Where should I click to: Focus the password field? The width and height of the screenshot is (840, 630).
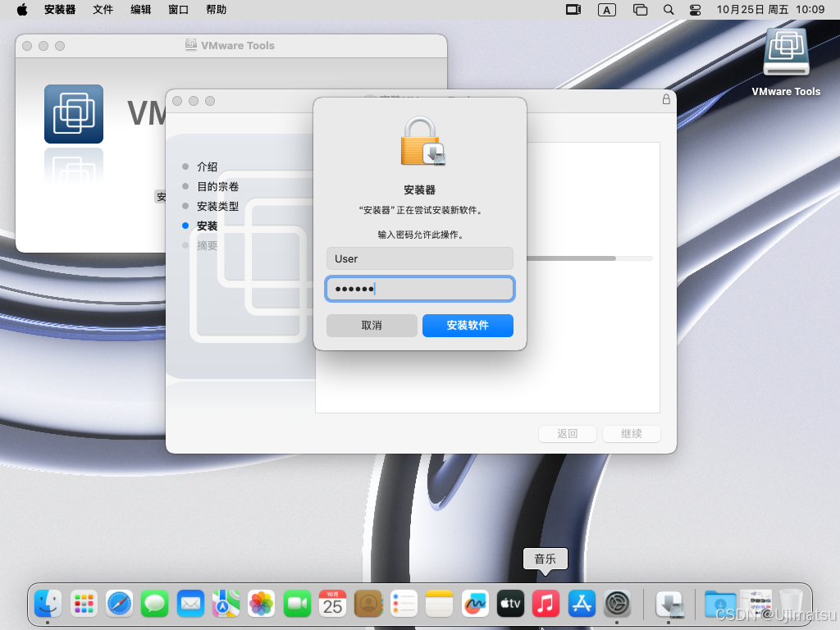click(420, 290)
